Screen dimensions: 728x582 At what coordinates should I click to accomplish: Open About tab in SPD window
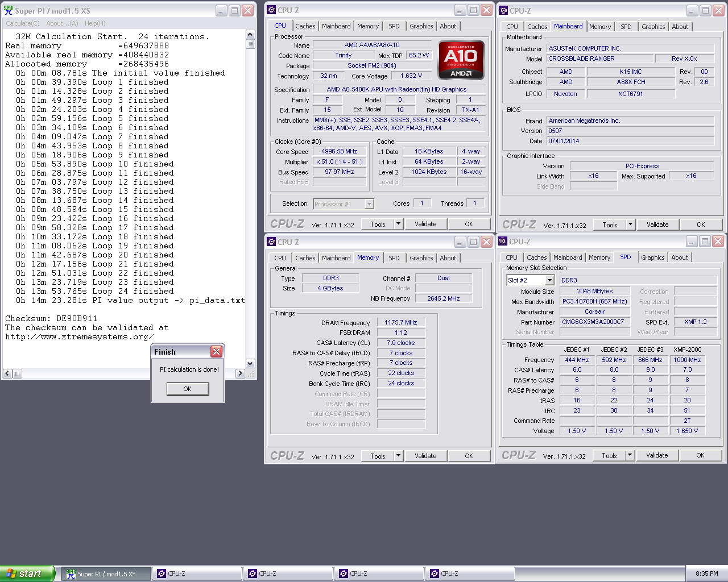680,257
